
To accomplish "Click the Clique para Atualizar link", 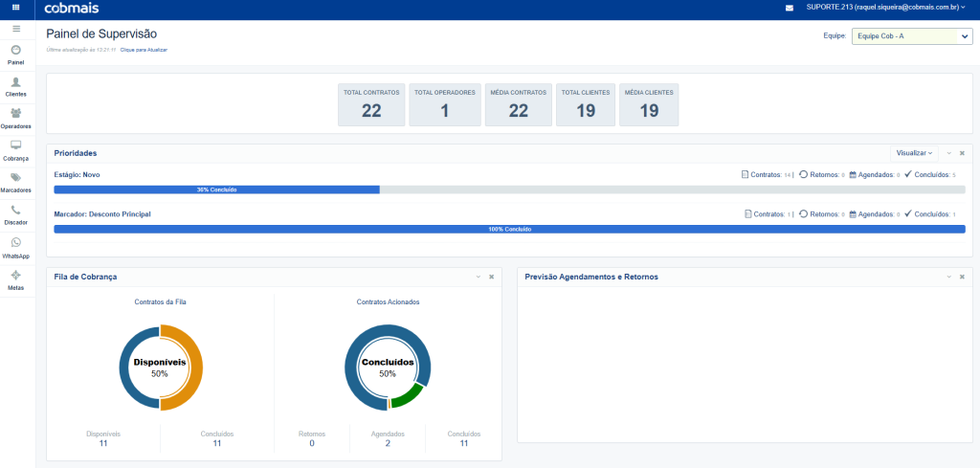I will click(x=144, y=50).
